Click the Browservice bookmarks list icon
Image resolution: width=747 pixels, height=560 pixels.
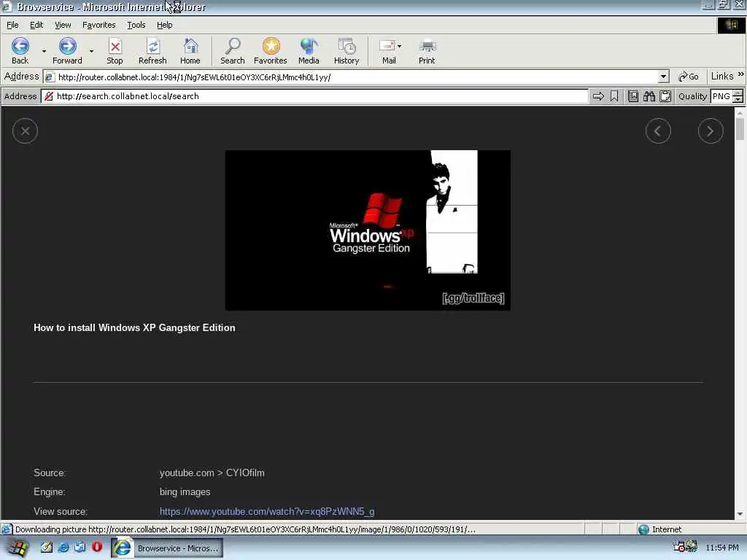633,97
